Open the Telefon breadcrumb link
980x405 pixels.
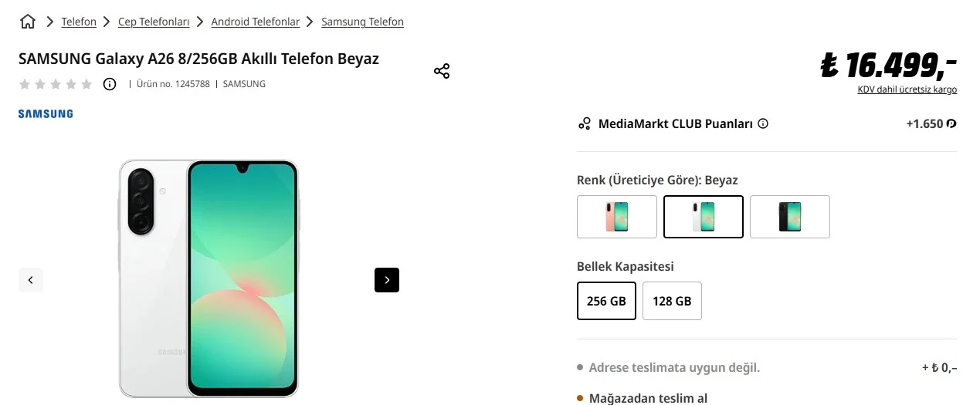(79, 22)
